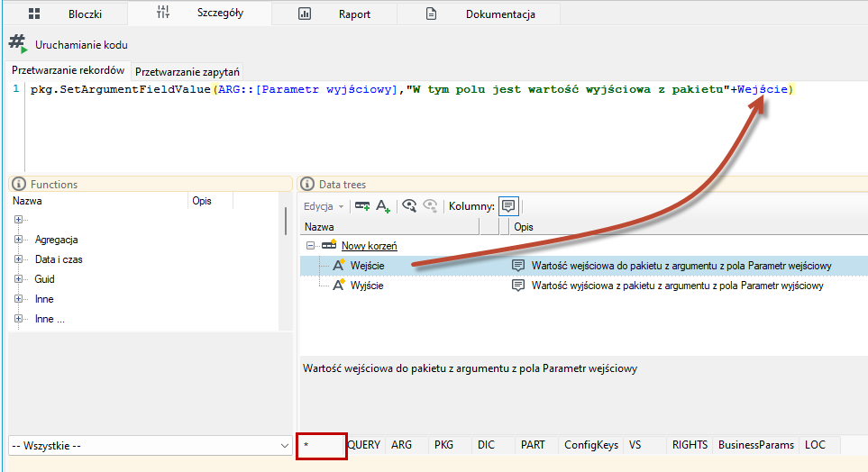Select the VS data tree tab
Screen dimensions: 868x472
(x=644, y=445)
